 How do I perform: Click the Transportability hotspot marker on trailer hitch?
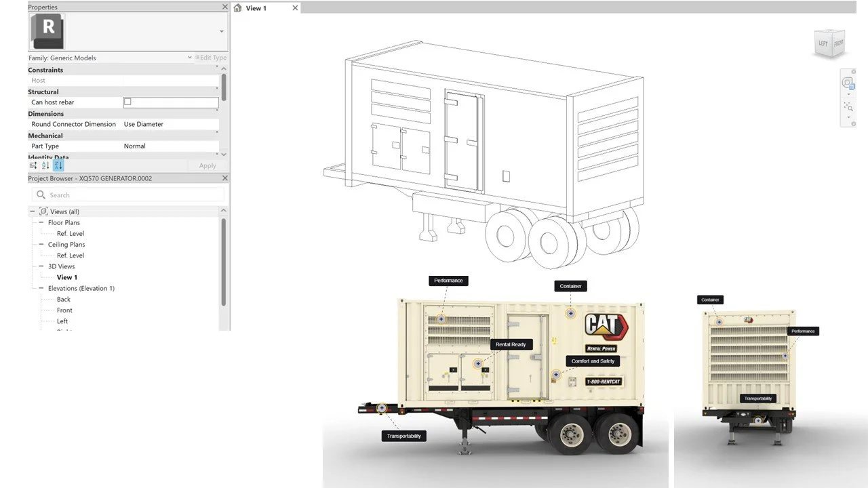[382, 407]
